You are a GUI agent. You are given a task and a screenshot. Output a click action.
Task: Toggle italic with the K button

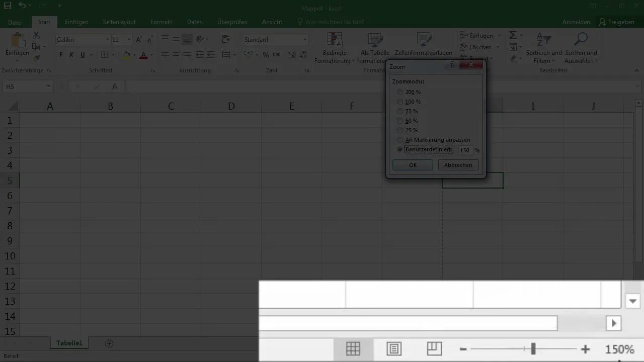click(71, 55)
